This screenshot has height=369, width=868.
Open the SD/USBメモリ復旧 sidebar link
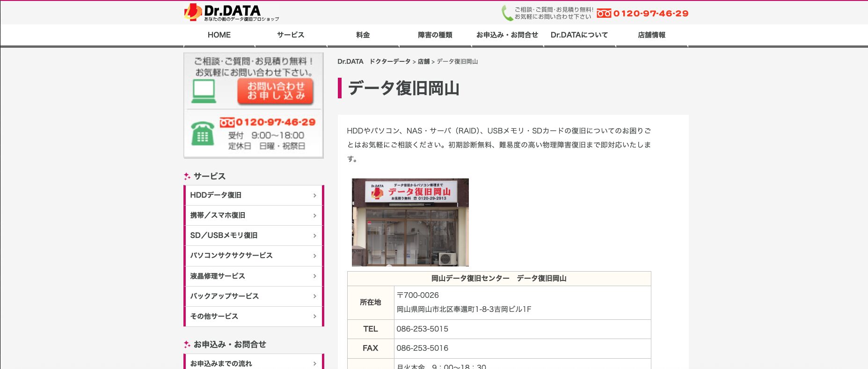[254, 236]
